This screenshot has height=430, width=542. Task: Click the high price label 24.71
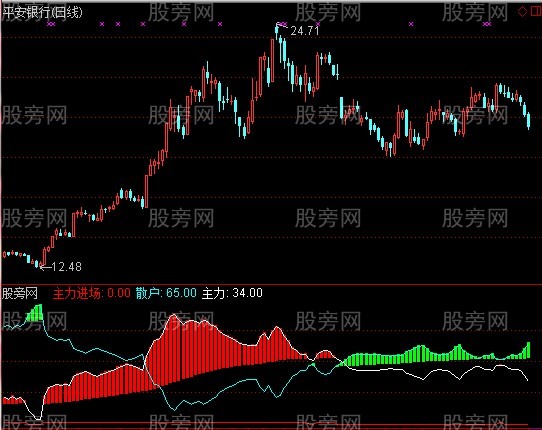pos(305,31)
